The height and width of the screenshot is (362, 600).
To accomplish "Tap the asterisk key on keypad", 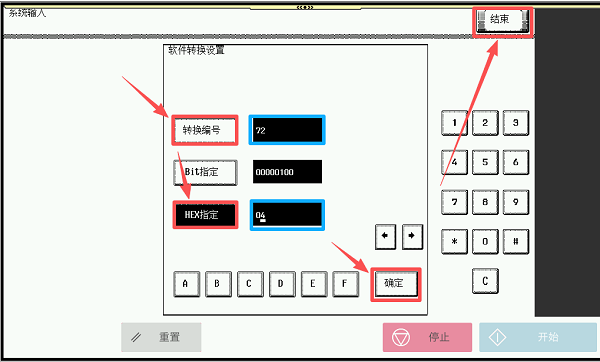I will [x=454, y=241].
